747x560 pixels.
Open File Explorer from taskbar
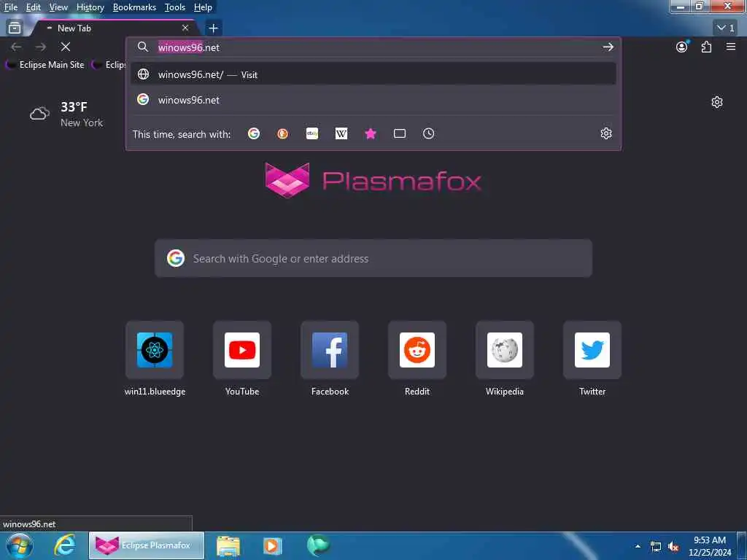228,545
